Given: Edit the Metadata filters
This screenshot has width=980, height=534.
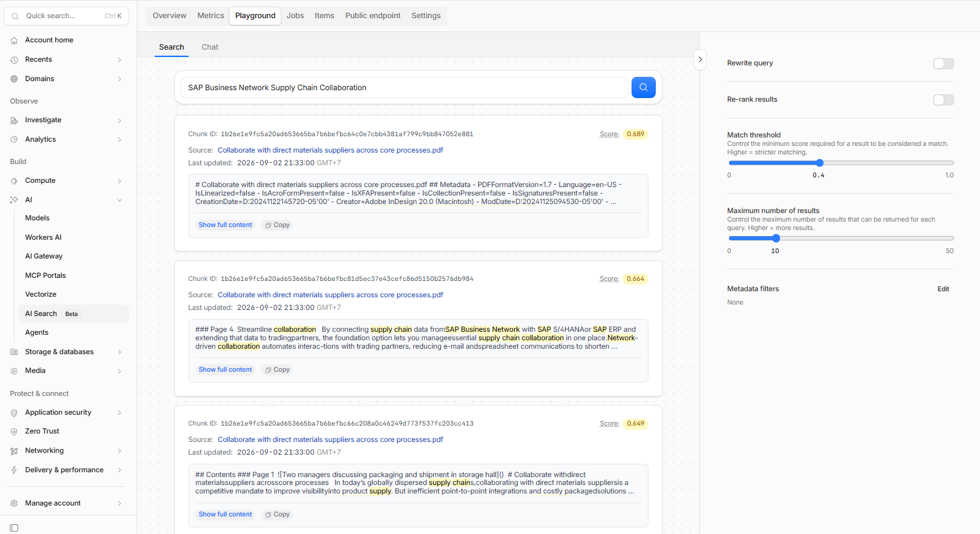Looking at the screenshot, I should 943,289.
